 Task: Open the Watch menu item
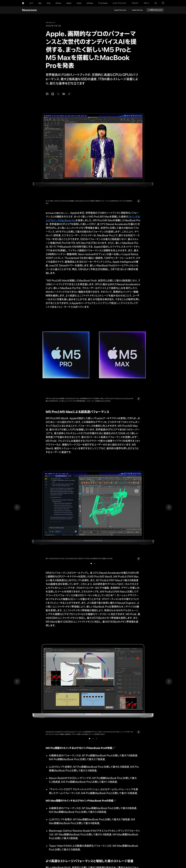coord(69,3)
